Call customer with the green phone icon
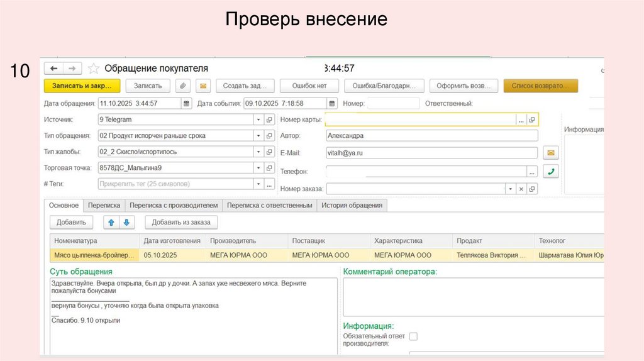The width and height of the screenshot is (644, 361). pos(551,171)
